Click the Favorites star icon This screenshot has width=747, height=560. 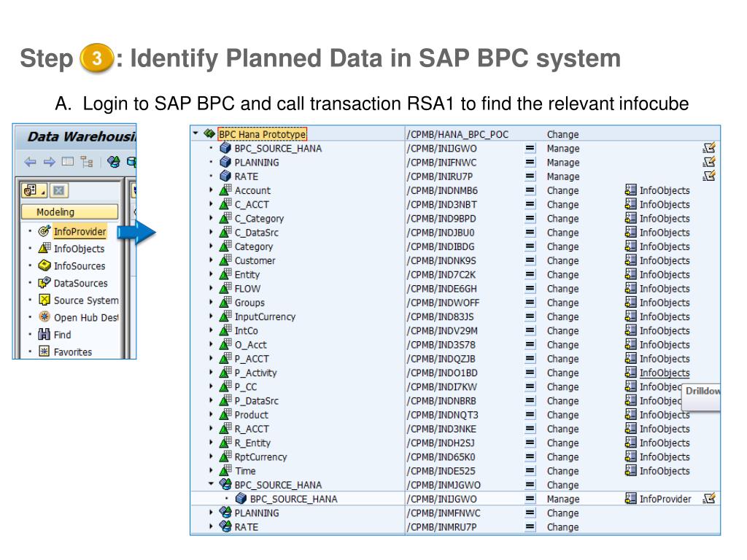44,351
